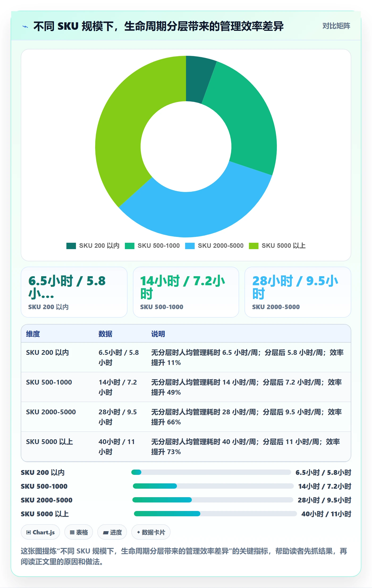
Task: Click the 说明 column header
Action: [x=158, y=334]
